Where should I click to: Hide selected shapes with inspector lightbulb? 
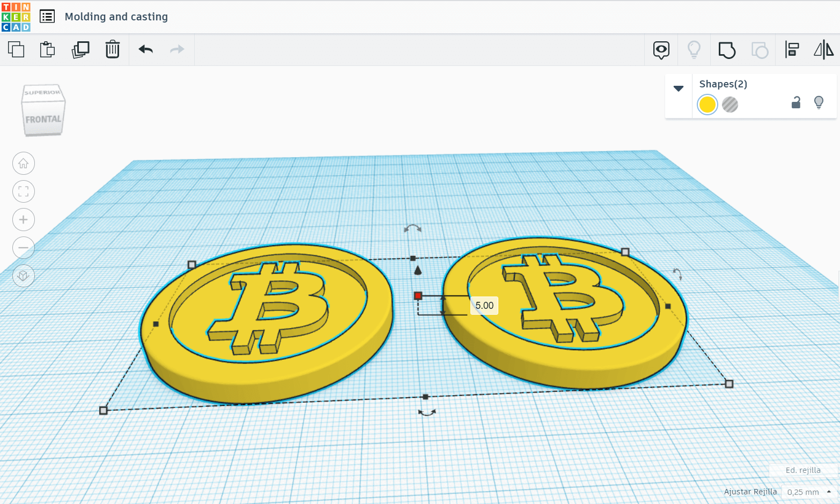tap(819, 102)
